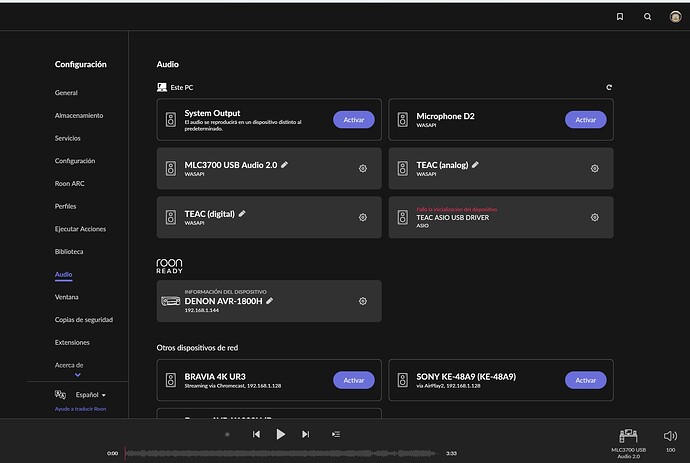Image resolution: width=690 pixels, height=463 pixels.
Task: Open Extensiones settings section
Action: 72,342
